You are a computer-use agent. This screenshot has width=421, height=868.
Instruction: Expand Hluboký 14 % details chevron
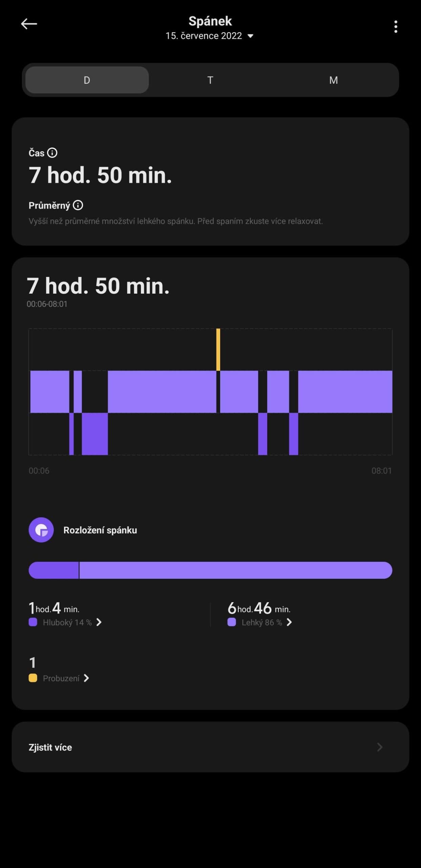(x=99, y=622)
